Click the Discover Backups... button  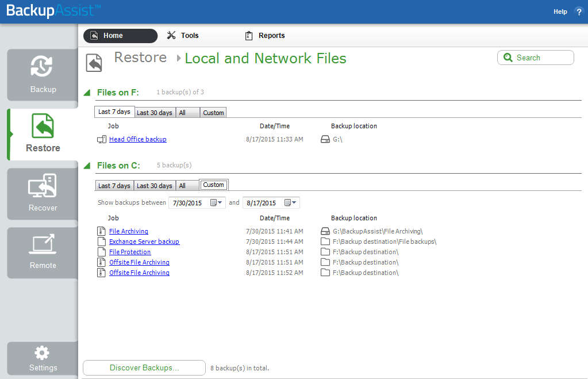point(144,367)
